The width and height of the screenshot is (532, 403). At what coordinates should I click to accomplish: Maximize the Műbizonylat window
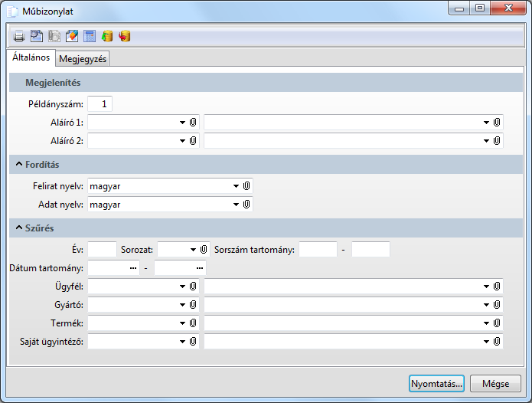point(480,8)
